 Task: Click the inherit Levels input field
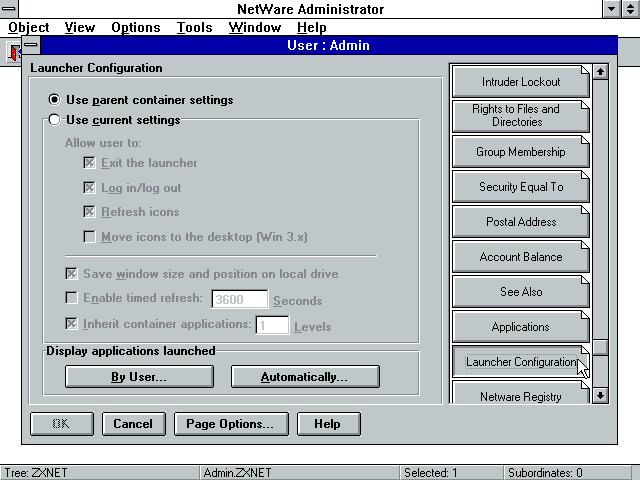click(272, 325)
